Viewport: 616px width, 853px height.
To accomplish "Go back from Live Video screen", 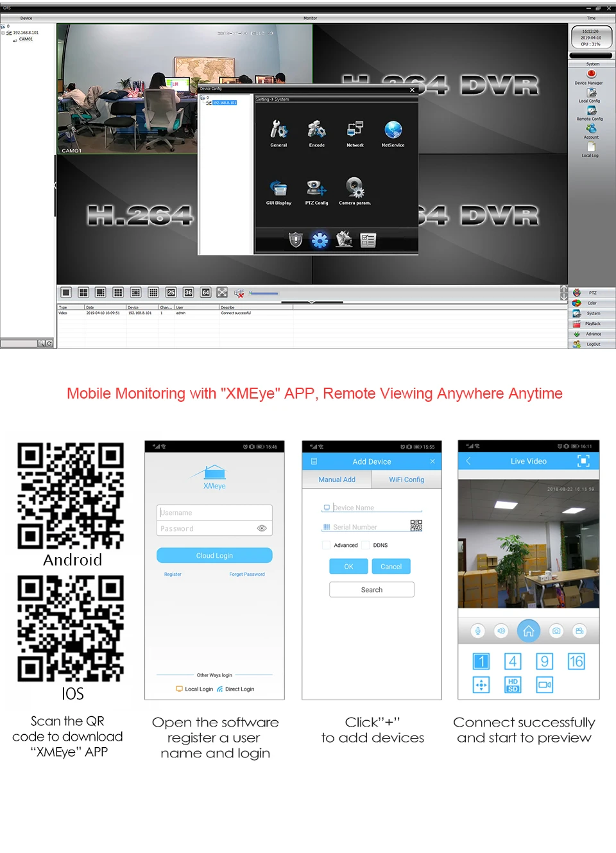I will 468,461.
